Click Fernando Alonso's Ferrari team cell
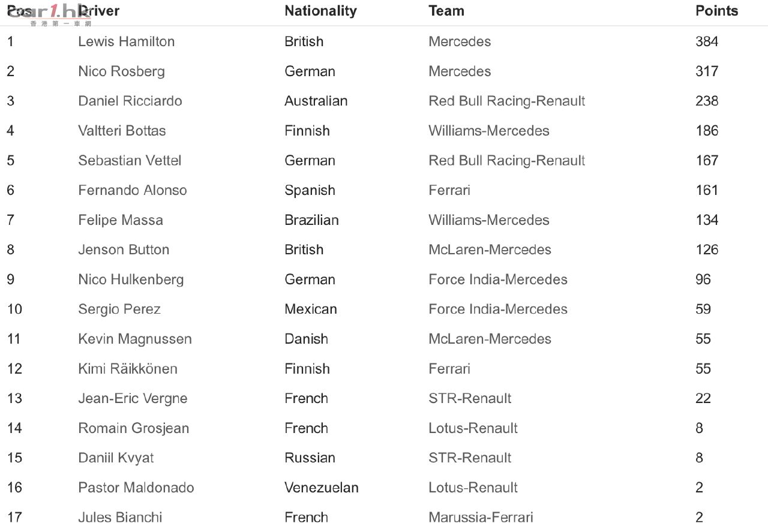This screenshot has height=532, width=768. click(449, 190)
